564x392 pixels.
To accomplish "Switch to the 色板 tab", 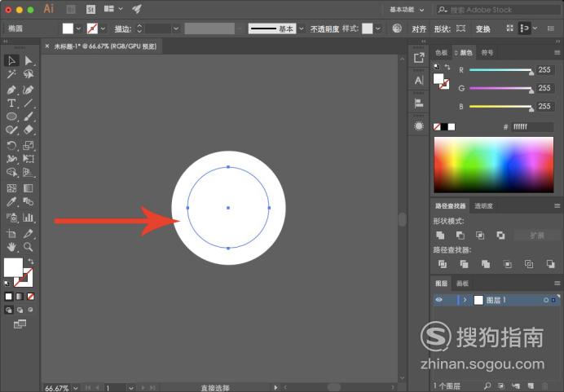I will click(442, 53).
